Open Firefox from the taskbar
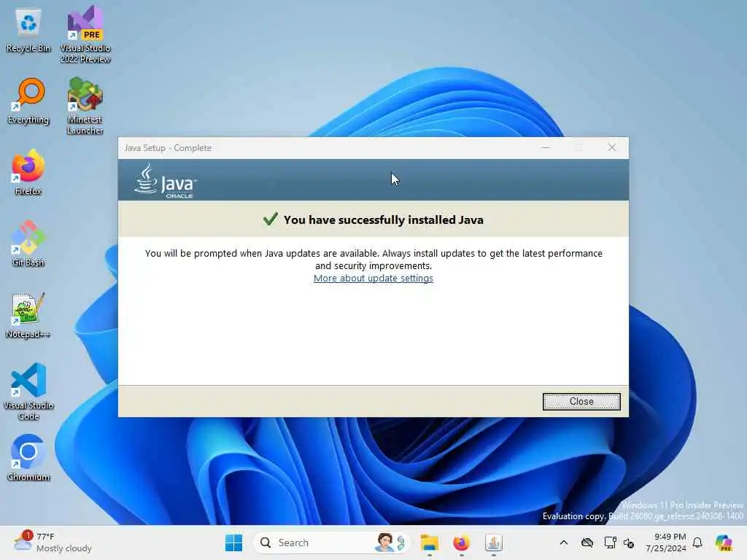The height and width of the screenshot is (560, 747). [x=461, y=542]
